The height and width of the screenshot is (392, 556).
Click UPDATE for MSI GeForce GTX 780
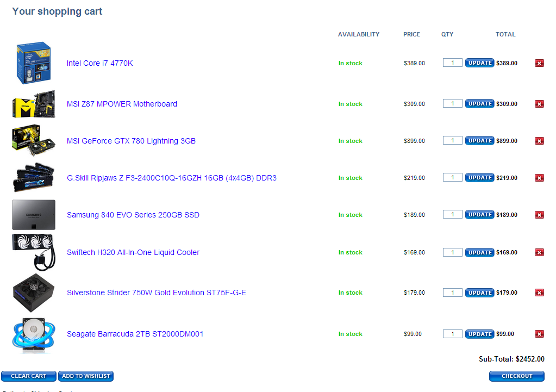480,140
